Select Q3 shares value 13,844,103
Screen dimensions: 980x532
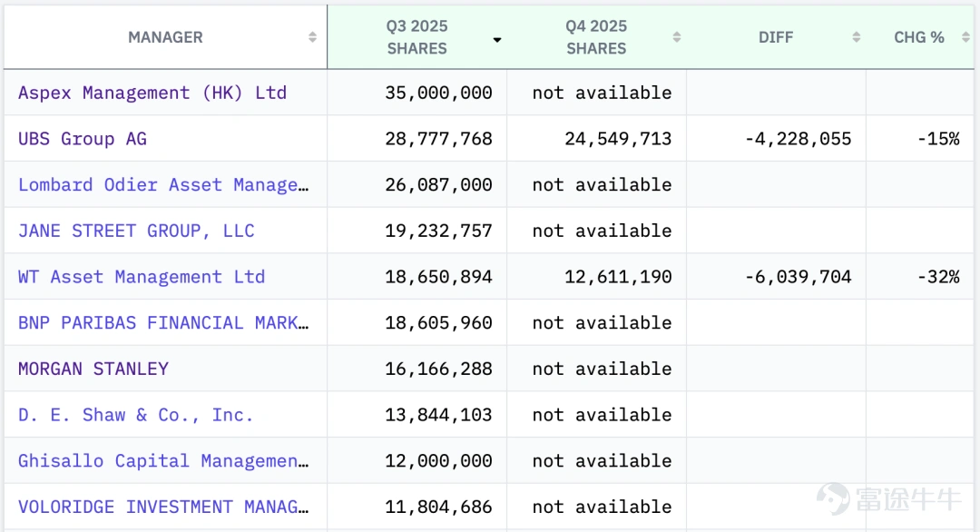click(x=439, y=415)
